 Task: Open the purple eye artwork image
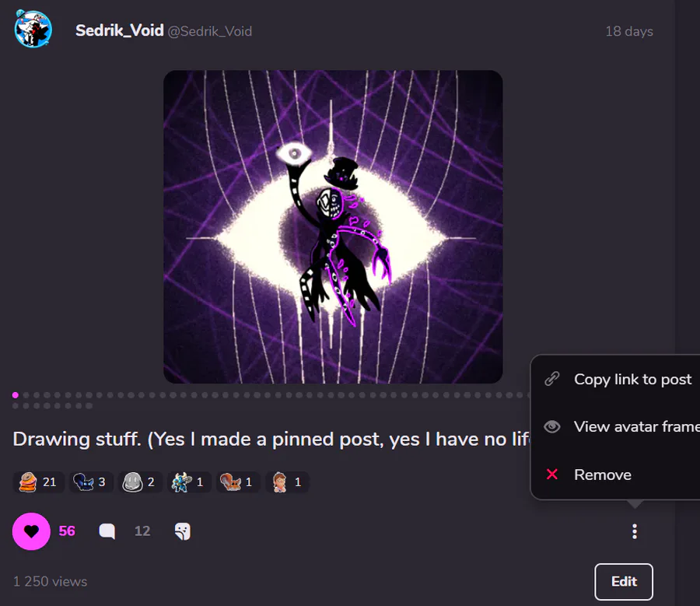point(333,226)
